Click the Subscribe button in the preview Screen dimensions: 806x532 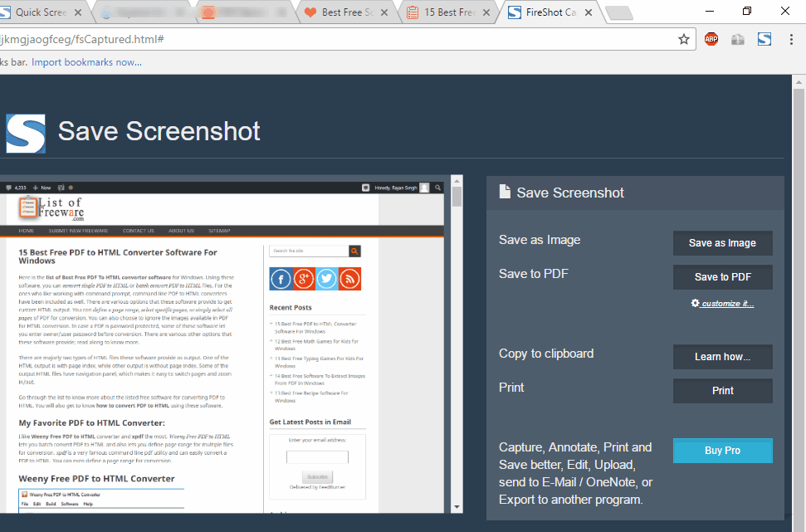(x=317, y=476)
